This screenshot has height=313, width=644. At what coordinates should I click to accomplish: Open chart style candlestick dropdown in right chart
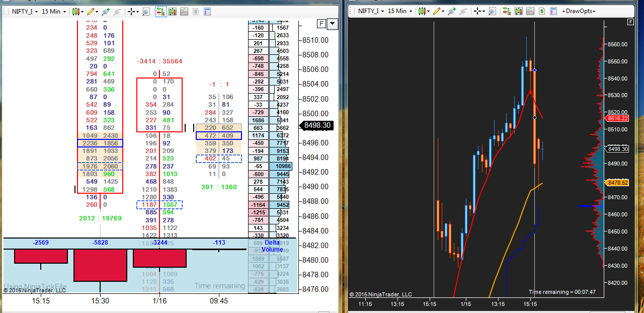coord(424,11)
